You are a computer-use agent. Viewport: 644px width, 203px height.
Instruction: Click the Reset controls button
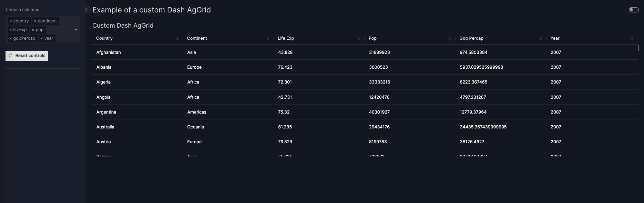pos(27,56)
